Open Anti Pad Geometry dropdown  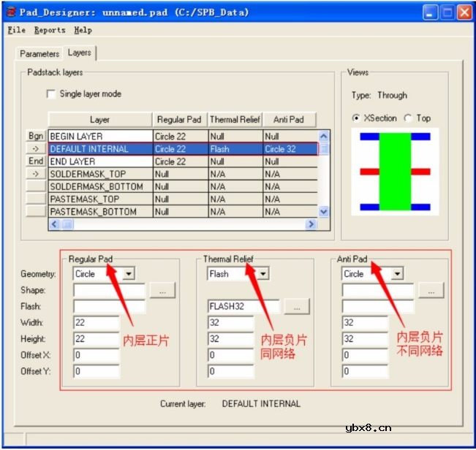click(396, 274)
